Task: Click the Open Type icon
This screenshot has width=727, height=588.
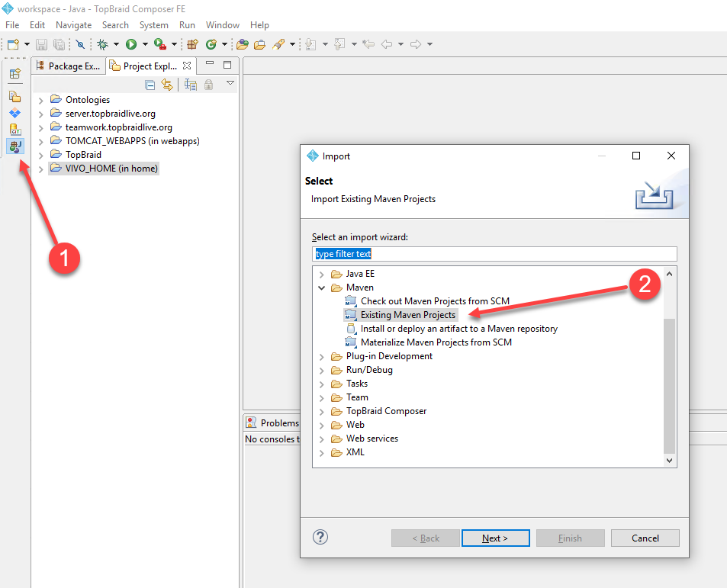Action: click(242, 44)
